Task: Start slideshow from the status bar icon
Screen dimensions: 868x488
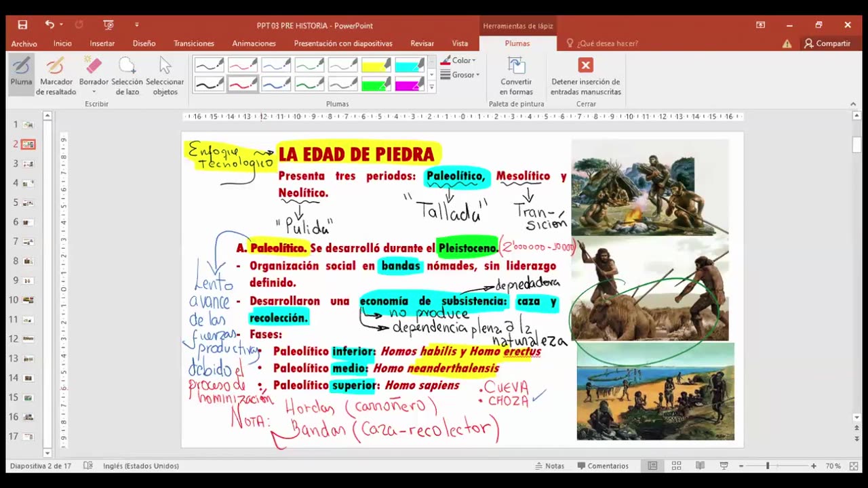Action: 724,466
